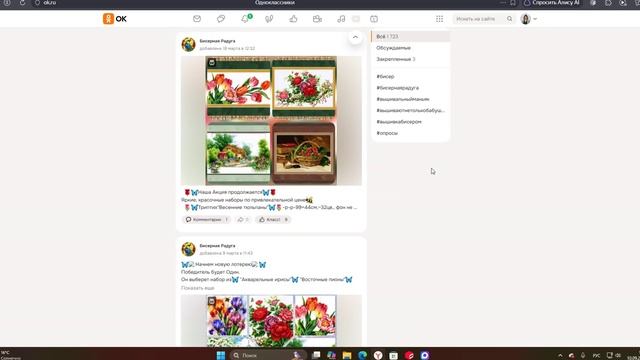Open the #опросы hashtag
The height and width of the screenshot is (360, 640).
coord(387,133)
